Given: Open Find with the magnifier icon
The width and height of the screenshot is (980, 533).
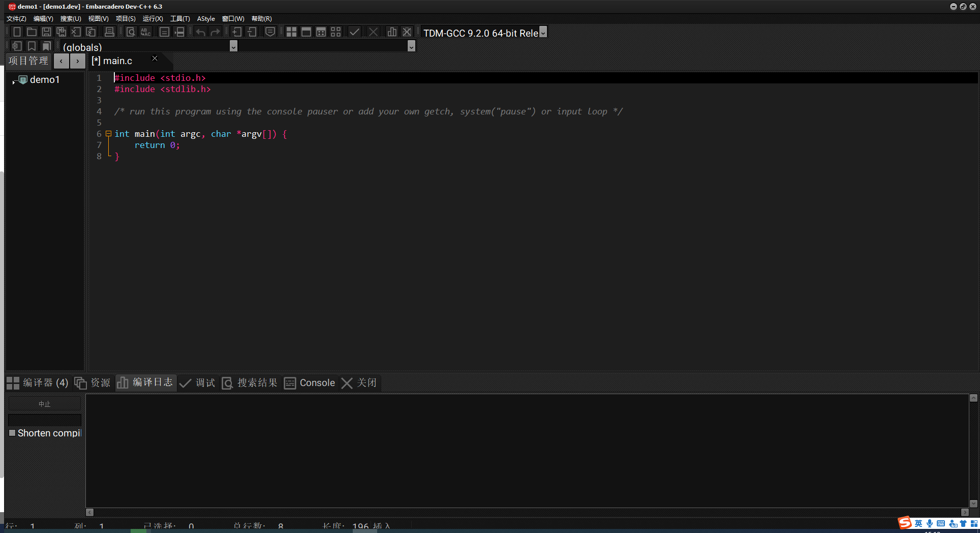Looking at the screenshot, I should pos(131,32).
